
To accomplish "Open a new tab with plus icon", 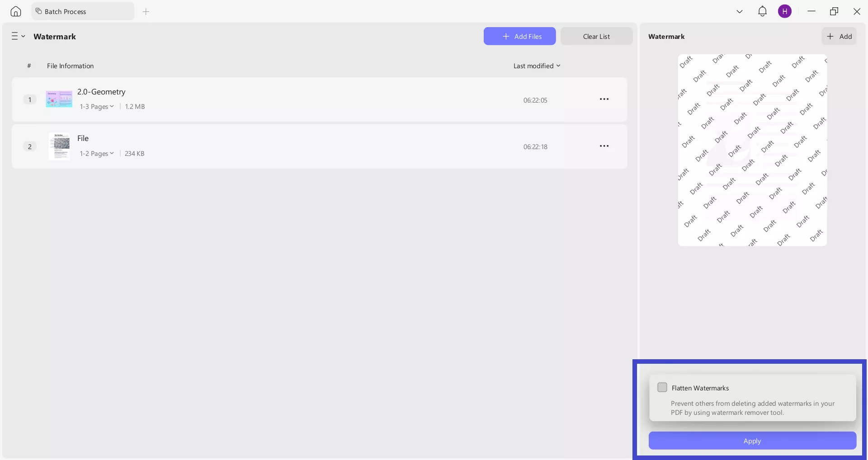I will (146, 11).
